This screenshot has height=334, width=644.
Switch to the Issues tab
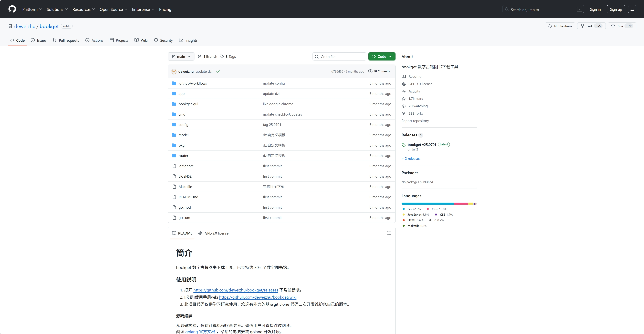click(x=38, y=41)
